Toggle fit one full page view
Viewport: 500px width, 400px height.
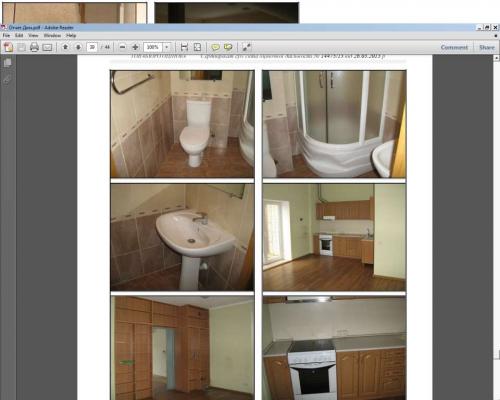pyautogui.click(x=197, y=47)
